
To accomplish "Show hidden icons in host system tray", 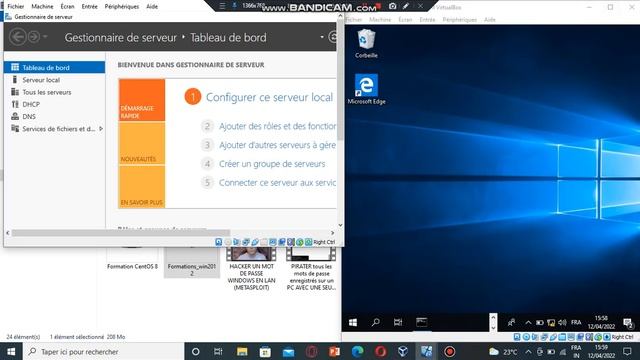I will (528, 351).
